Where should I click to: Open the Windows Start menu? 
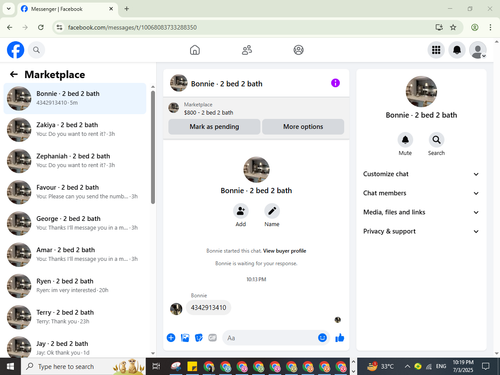pos(10,366)
